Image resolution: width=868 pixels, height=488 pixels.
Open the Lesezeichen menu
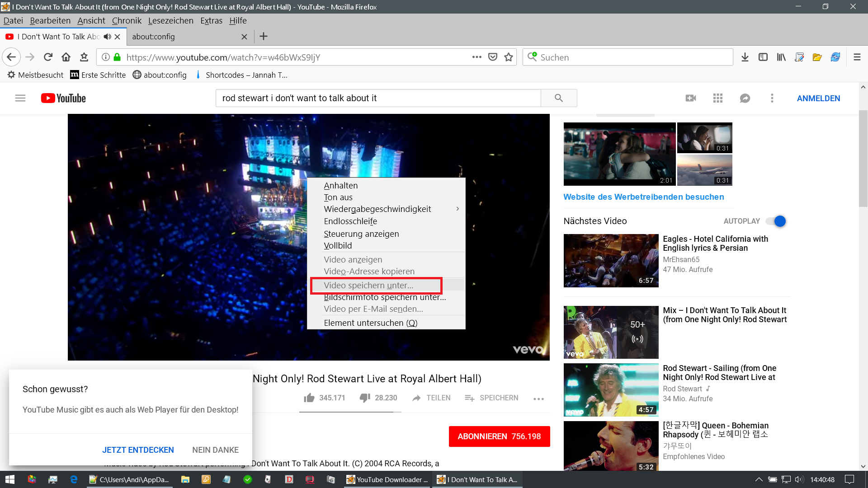(x=170, y=20)
